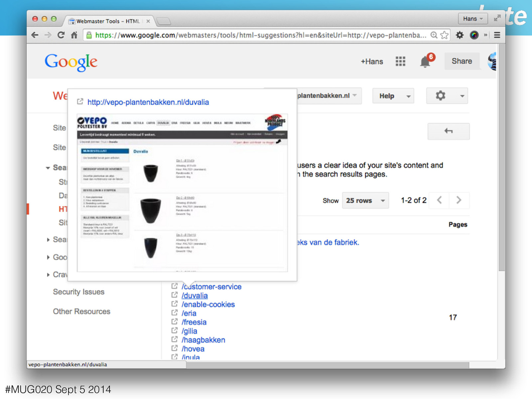
Task: Open the /enable-cookies link
Action: tap(208, 304)
